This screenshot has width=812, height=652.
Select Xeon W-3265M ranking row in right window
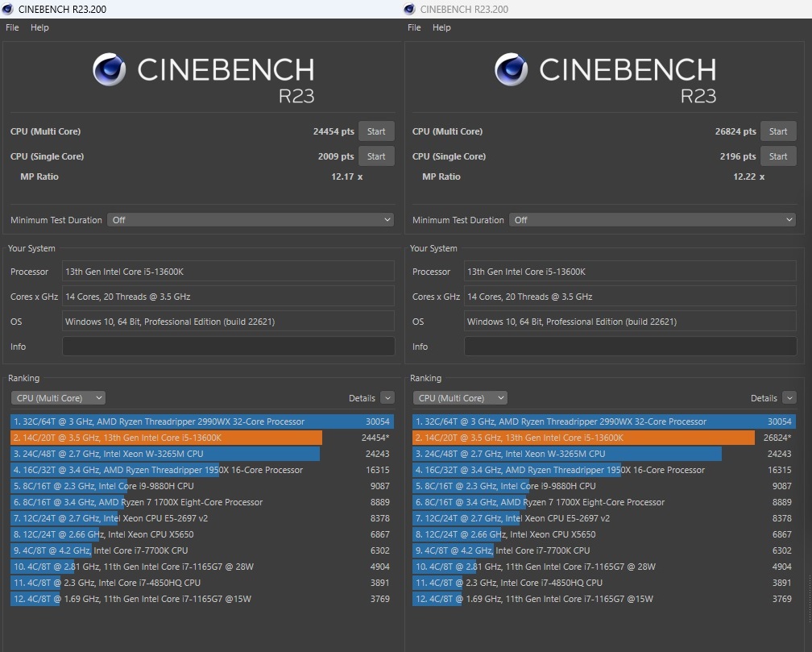[x=604, y=454]
